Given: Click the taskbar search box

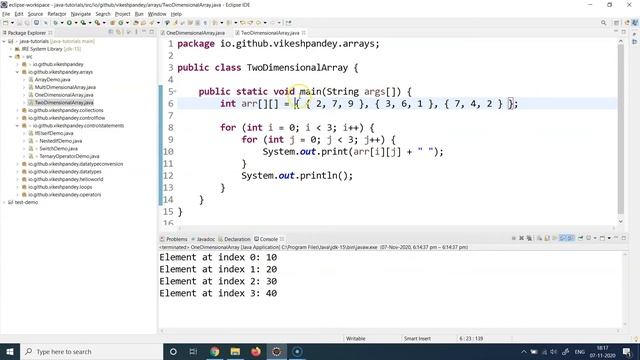Looking at the screenshot, I should 91,351.
